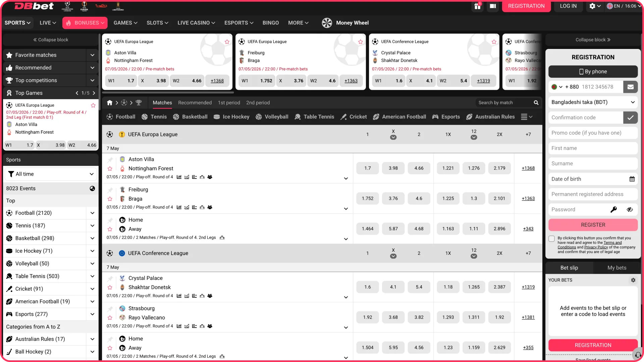Tick the terms and conditions checkbox

point(552,239)
